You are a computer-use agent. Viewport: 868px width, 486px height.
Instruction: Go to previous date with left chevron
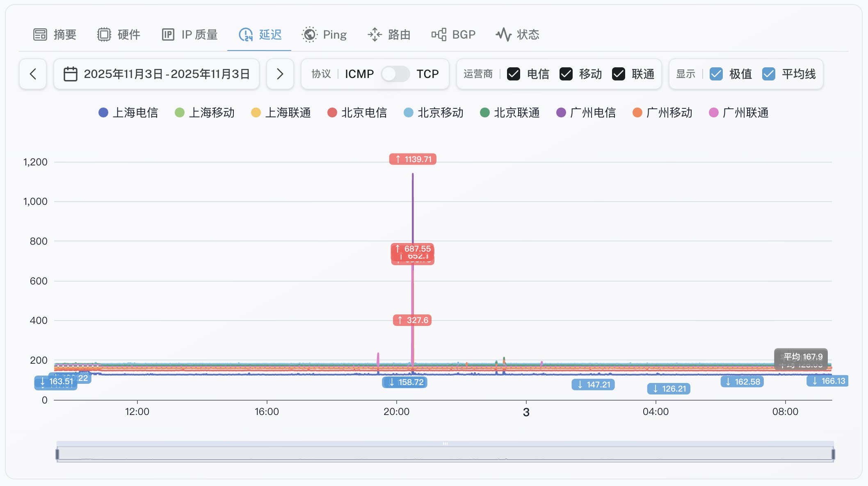pyautogui.click(x=33, y=74)
